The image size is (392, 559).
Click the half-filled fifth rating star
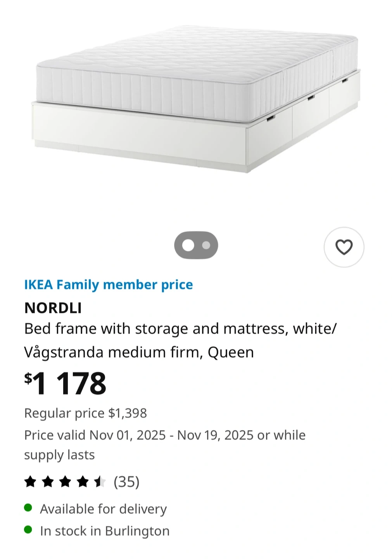point(100,482)
